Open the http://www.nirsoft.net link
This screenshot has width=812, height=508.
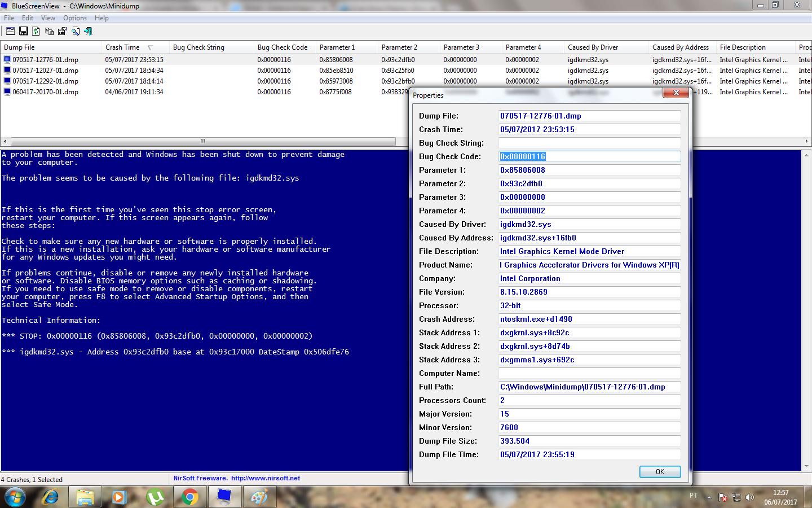[266, 478]
